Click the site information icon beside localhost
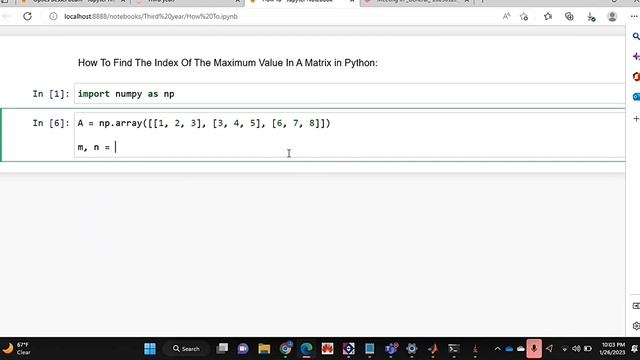This screenshot has height=360, width=640. point(53,16)
